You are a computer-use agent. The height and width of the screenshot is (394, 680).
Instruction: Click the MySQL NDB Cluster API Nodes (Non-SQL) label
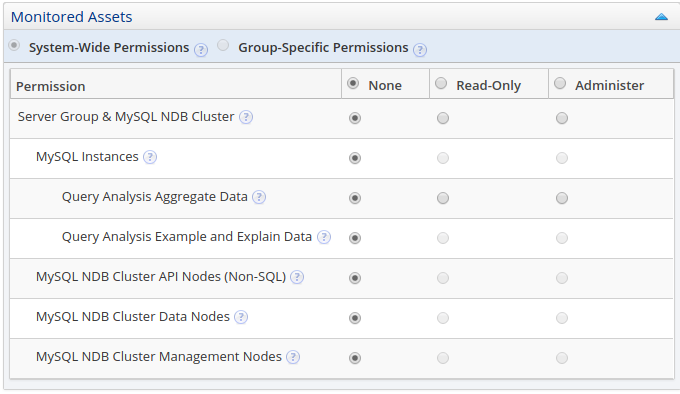[x=161, y=277]
